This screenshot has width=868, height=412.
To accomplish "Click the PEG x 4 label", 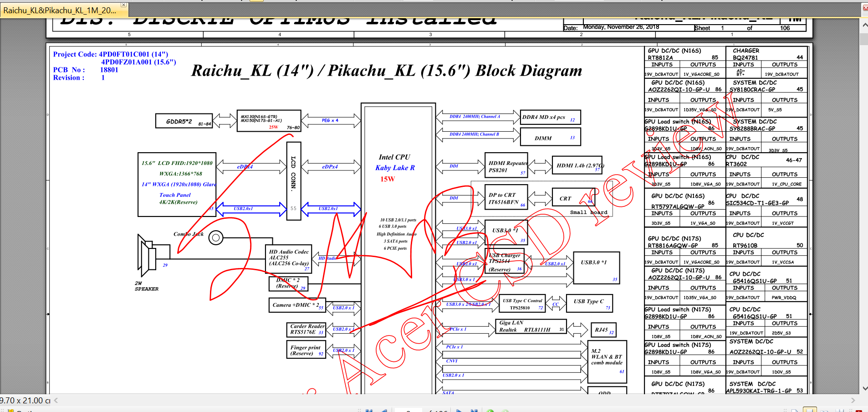I will [330, 120].
